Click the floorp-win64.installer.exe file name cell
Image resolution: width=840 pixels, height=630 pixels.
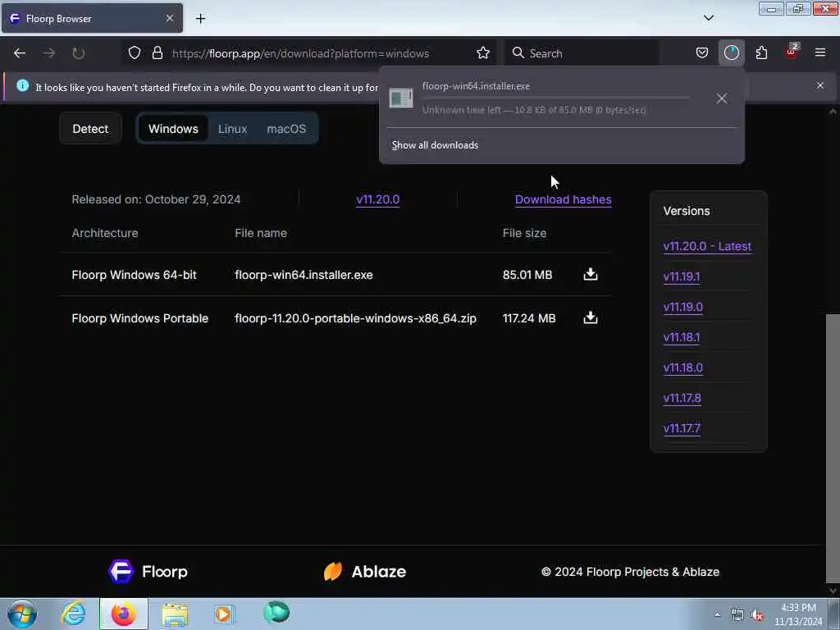click(x=304, y=275)
